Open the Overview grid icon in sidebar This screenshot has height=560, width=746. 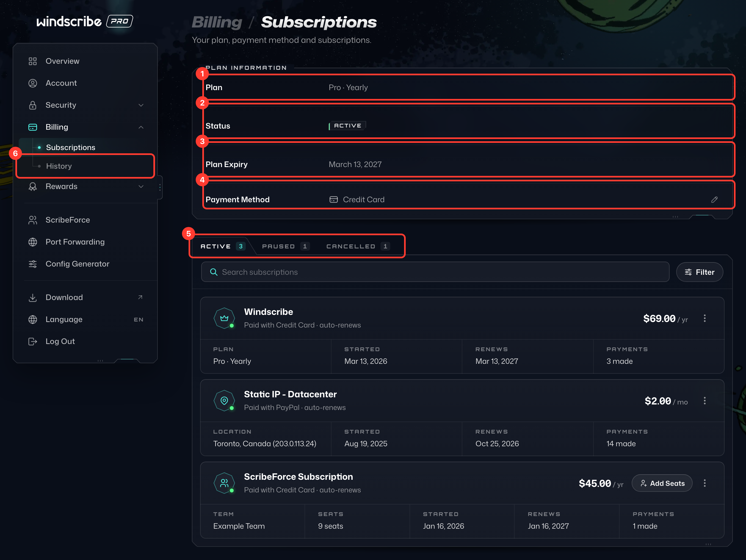(33, 61)
